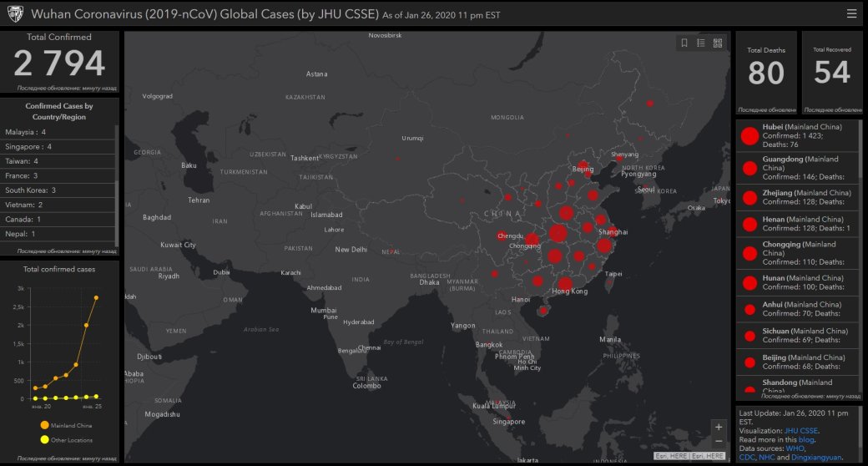Open the NHC data source link
Image resolution: width=868 pixels, height=466 pixels.
pyautogui.click(x=766, y=457)
